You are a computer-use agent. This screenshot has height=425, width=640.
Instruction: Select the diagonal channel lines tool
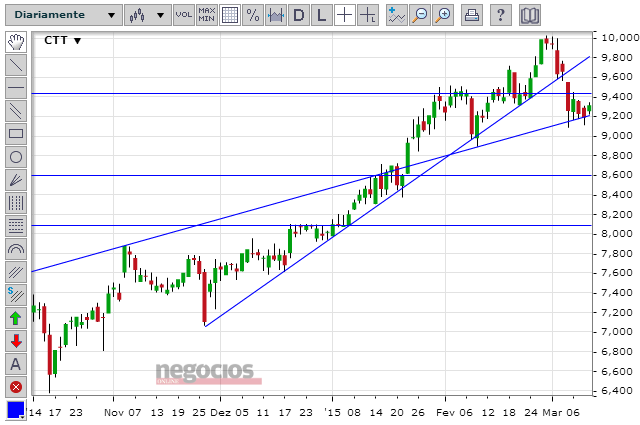(16, 271)
